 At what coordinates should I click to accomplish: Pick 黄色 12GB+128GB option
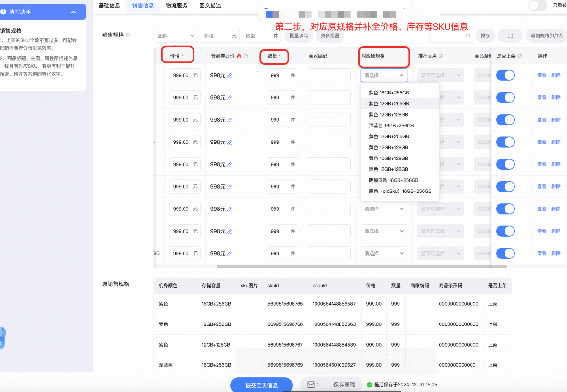coord(400,147)
